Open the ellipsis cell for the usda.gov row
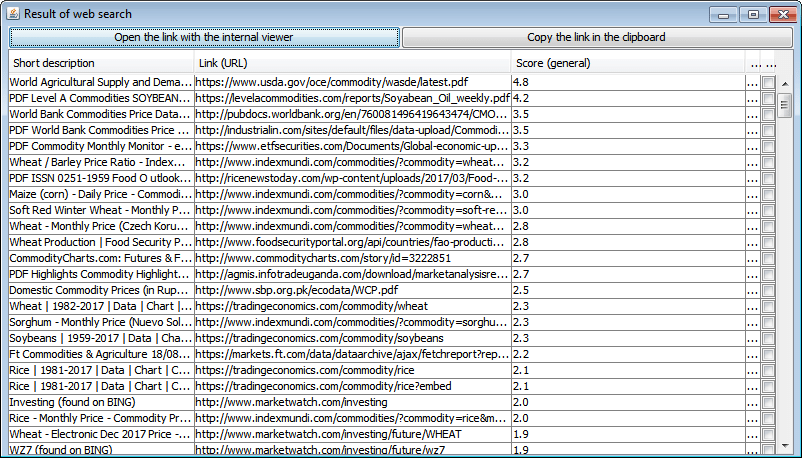This screenshot has height=461, width=804. pyautogui.click(x=752, y=83)
